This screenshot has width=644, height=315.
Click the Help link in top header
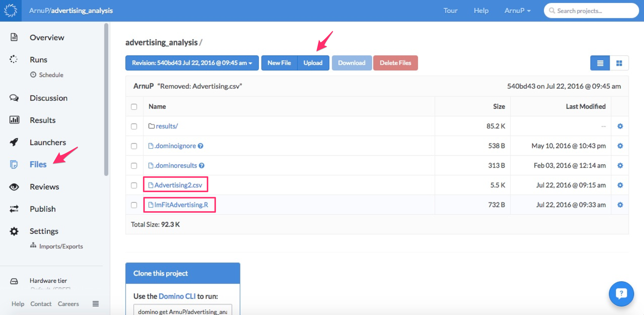481,10
